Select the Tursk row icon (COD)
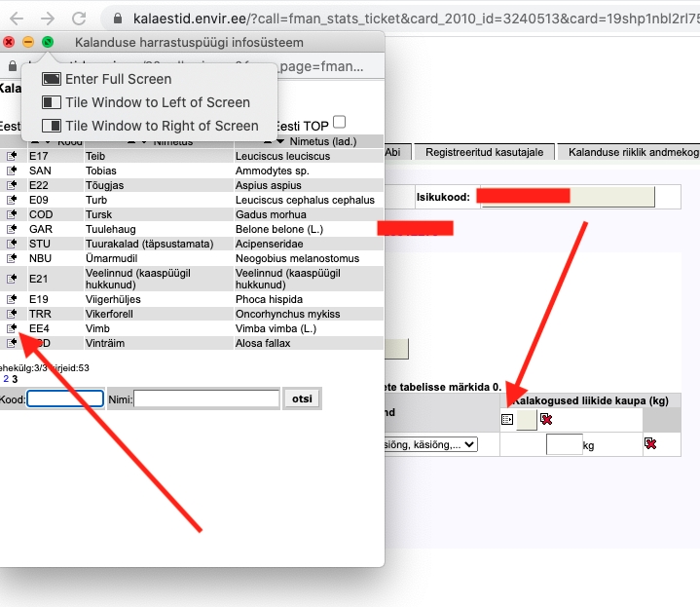 (x=12, y=214)
